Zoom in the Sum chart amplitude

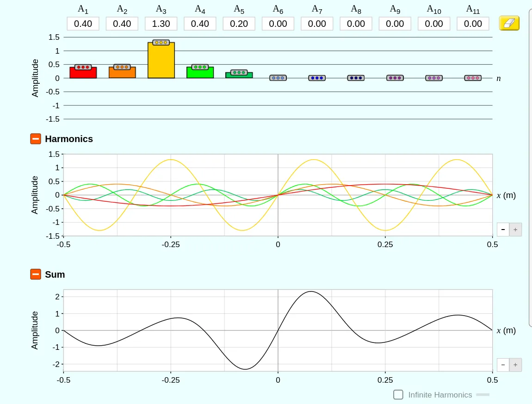tap(515, 365)
